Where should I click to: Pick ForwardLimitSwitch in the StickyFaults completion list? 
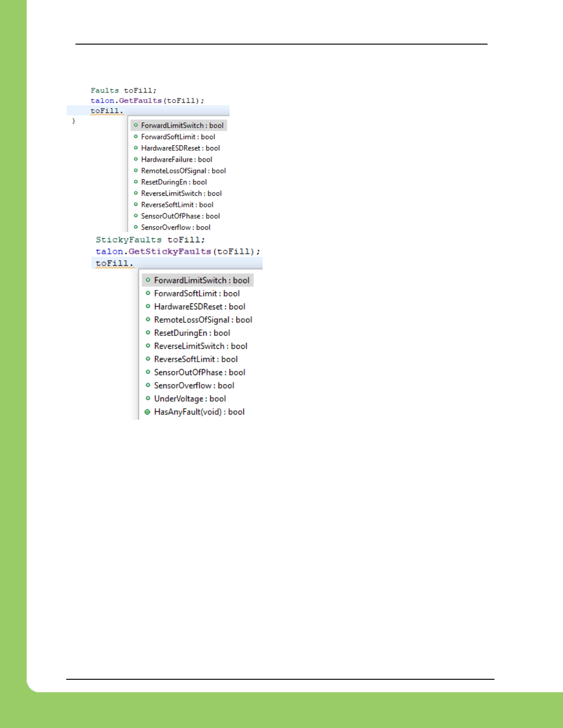coord(201,280)
